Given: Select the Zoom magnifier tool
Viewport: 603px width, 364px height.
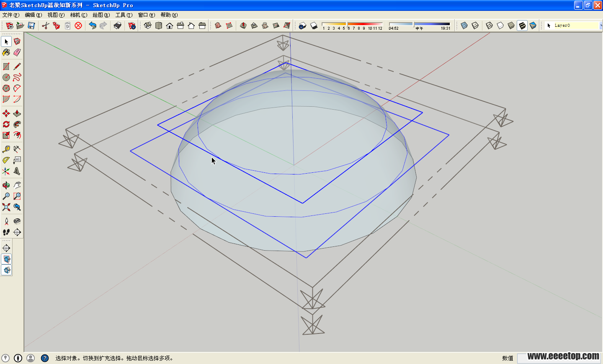Looking at the screenshot, I should [x=6, y=196].
